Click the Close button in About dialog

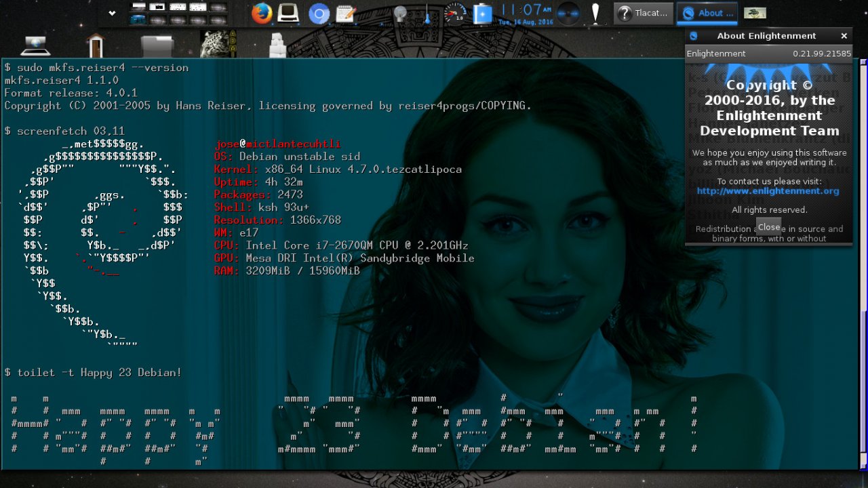768,227
